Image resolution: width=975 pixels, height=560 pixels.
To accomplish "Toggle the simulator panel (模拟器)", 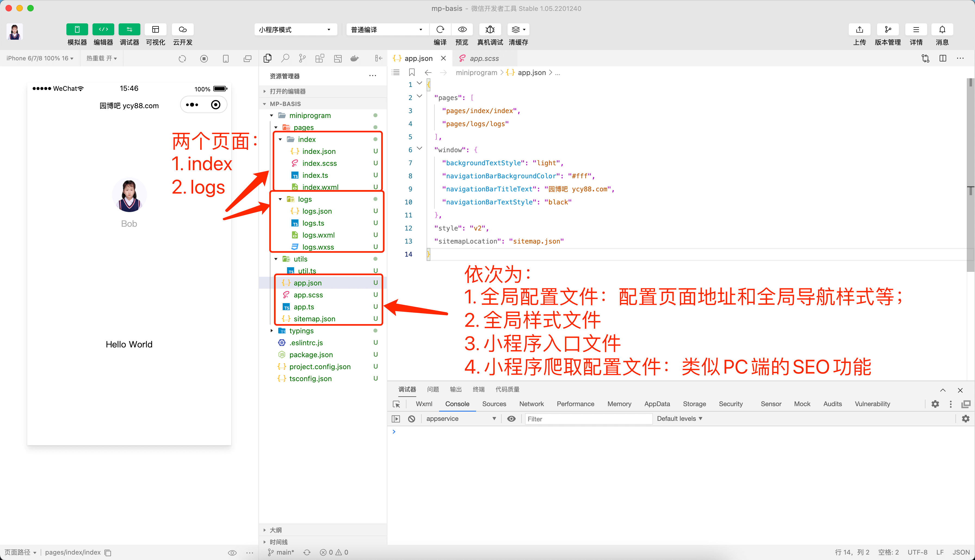I will point(77,30).
